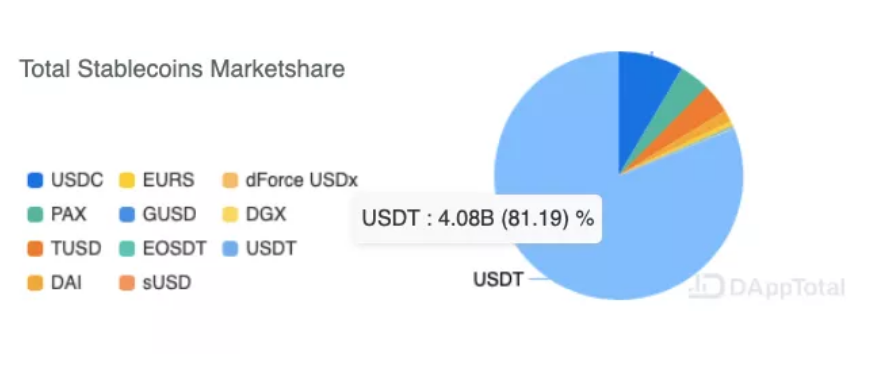Click the EOSDT legend entry
Screen dimensions: 882x365
[163, 249]
